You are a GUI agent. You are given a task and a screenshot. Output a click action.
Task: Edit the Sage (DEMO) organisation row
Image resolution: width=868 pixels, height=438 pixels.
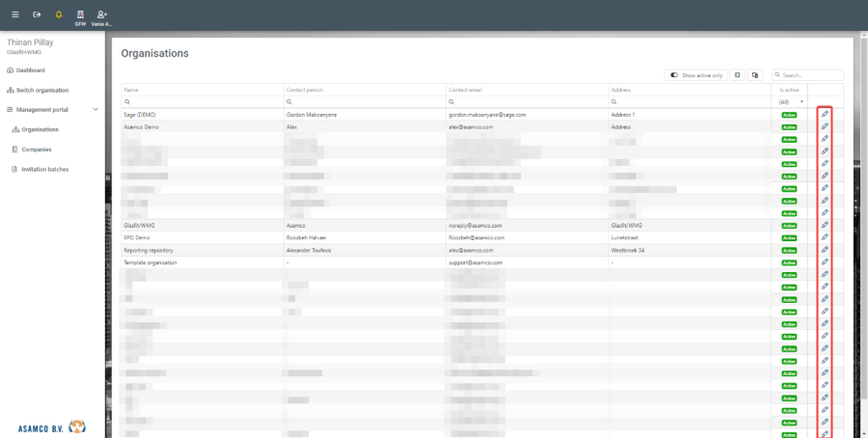(x=825, y=114)
